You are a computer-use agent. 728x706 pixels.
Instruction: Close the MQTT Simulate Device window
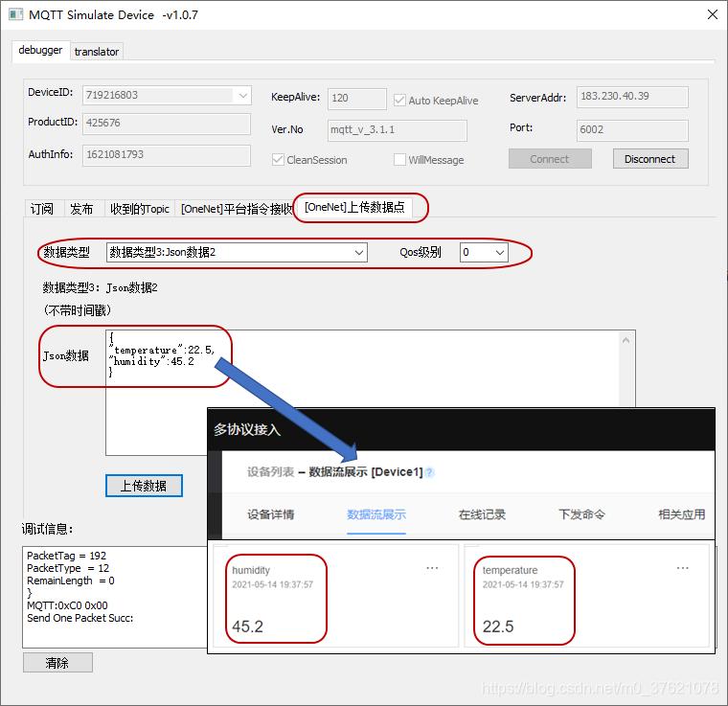[x=713, y=14]
